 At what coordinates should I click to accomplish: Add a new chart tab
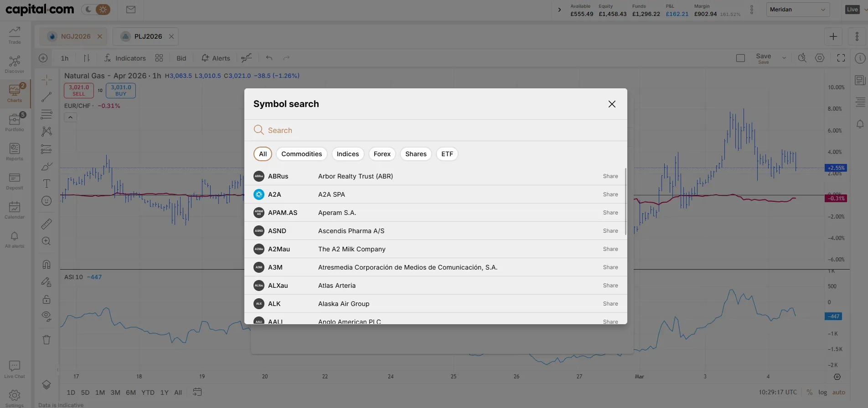833,36
